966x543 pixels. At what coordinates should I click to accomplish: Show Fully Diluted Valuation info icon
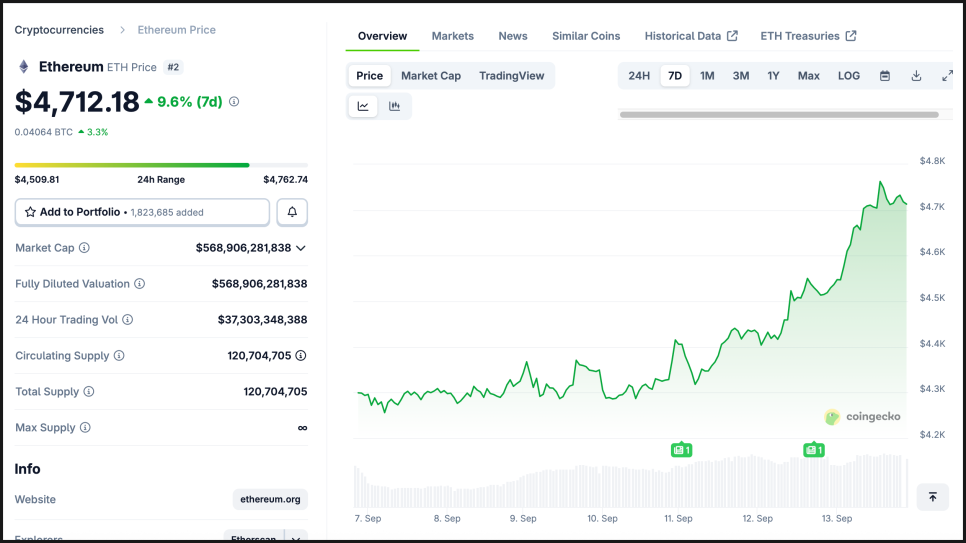(140, 284)
